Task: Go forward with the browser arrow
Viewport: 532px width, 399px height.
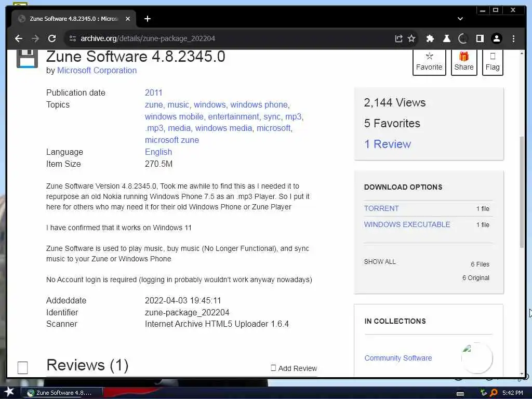Action: pos(35,38)
